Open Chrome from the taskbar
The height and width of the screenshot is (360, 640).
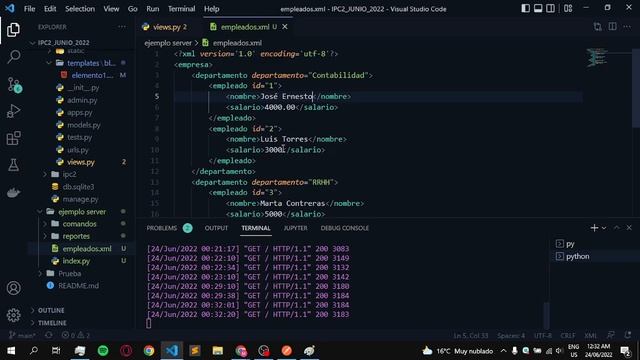(149, 351)
